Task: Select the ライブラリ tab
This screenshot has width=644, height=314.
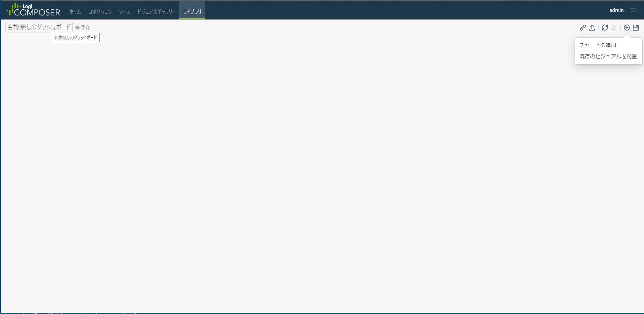Action: [192, 12]
